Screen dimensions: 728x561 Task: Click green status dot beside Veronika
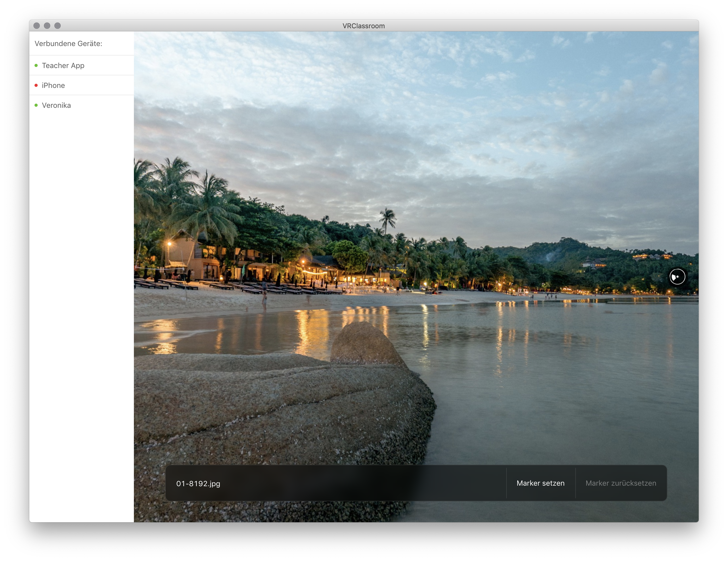pyautogui.click(x=36, y=105)
